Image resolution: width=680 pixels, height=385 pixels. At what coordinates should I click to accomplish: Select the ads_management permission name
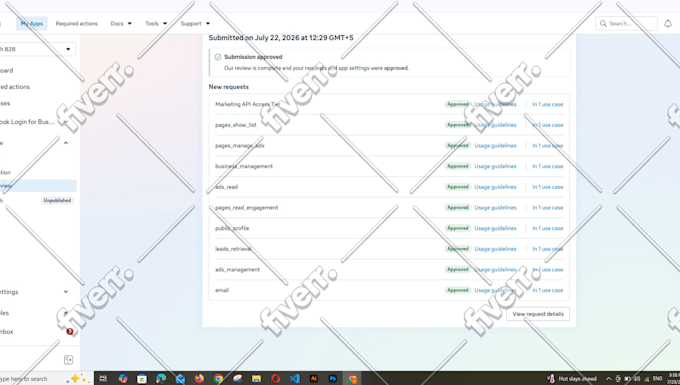point(237,269)
